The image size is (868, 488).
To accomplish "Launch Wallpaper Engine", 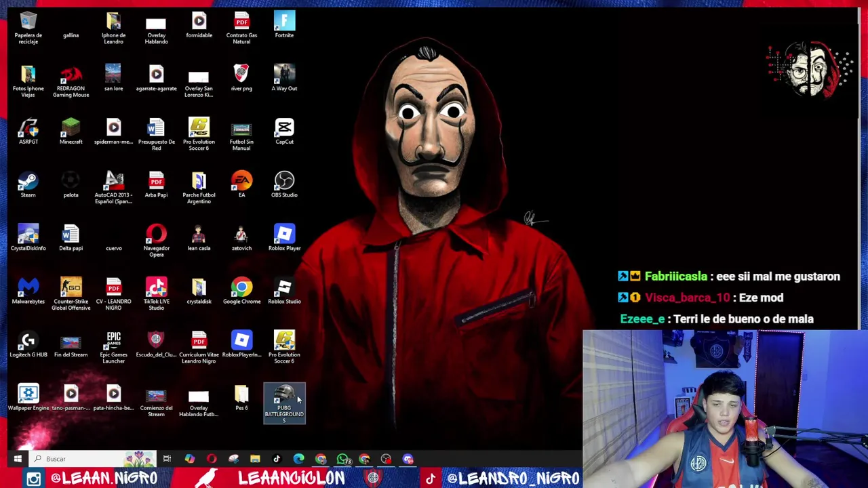I will (28, 398).
